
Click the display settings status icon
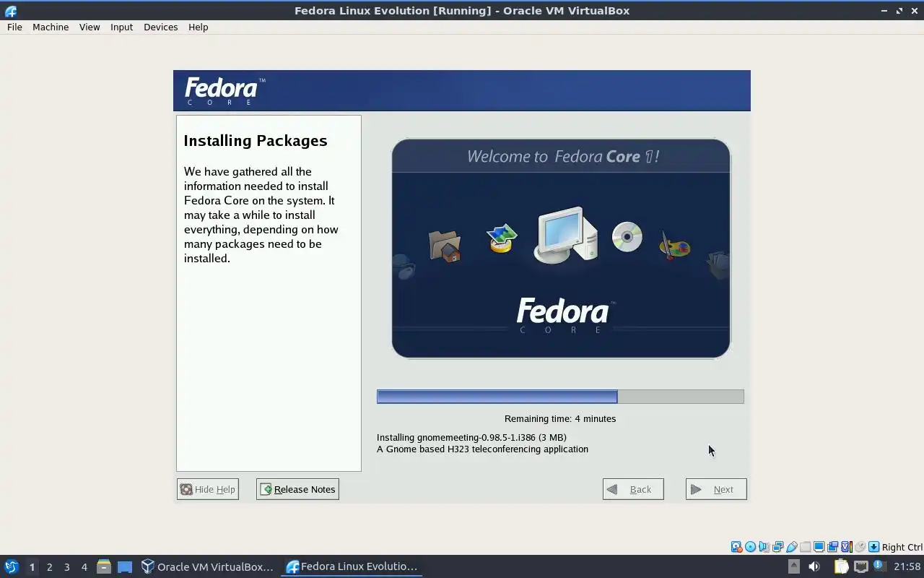click(x=819, y=547)
